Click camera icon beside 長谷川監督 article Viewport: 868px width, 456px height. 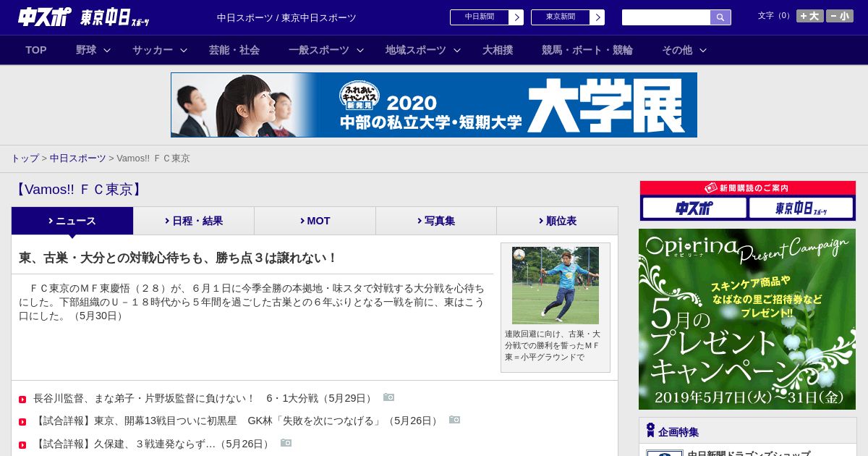coord(389,397)
